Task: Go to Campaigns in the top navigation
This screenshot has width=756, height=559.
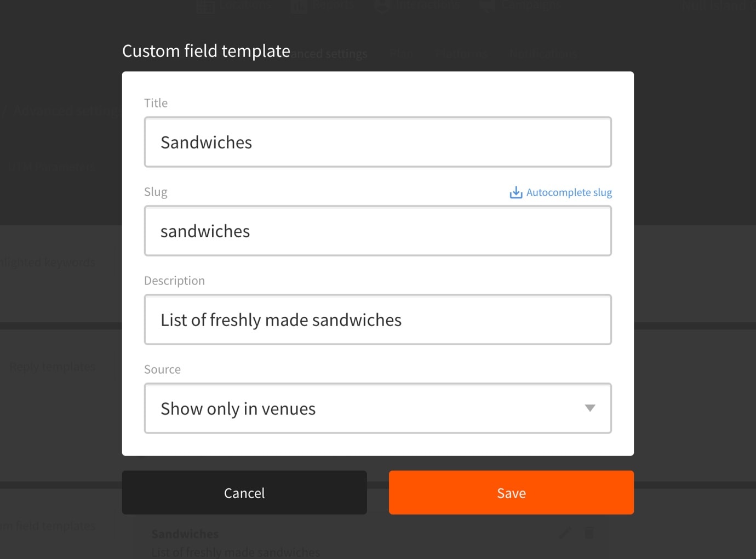Action: [x=520, y=5]
